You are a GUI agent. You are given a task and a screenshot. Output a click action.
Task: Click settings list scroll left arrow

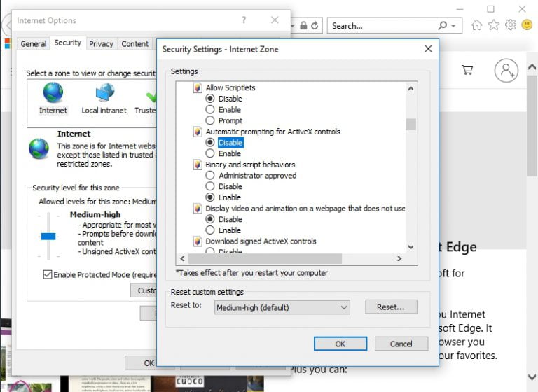(183, 258)
